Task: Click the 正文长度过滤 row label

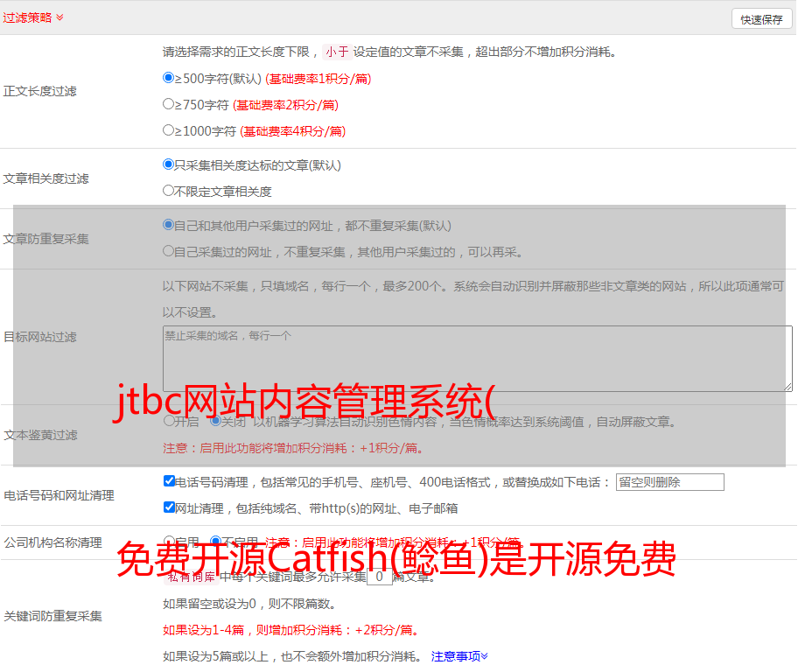Action: click(40, 91)
